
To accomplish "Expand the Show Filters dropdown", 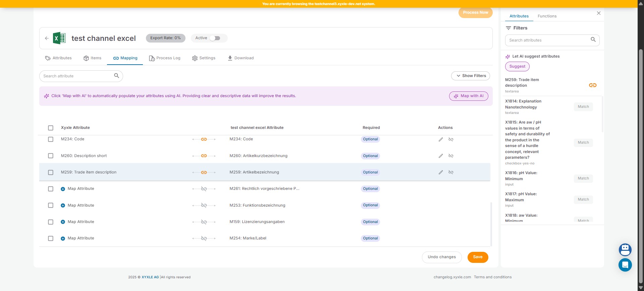I will 470,76.
